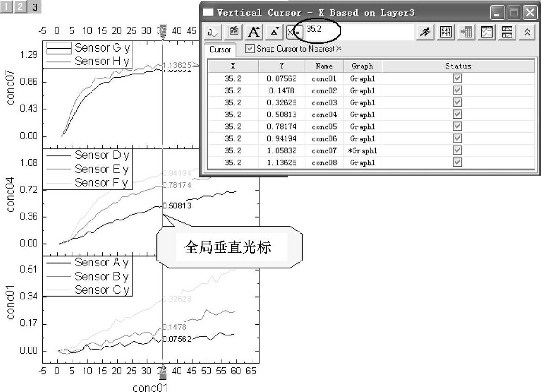Click Y value 1.05832 cell
Screen dimensions: 541x392
[282, 151]
